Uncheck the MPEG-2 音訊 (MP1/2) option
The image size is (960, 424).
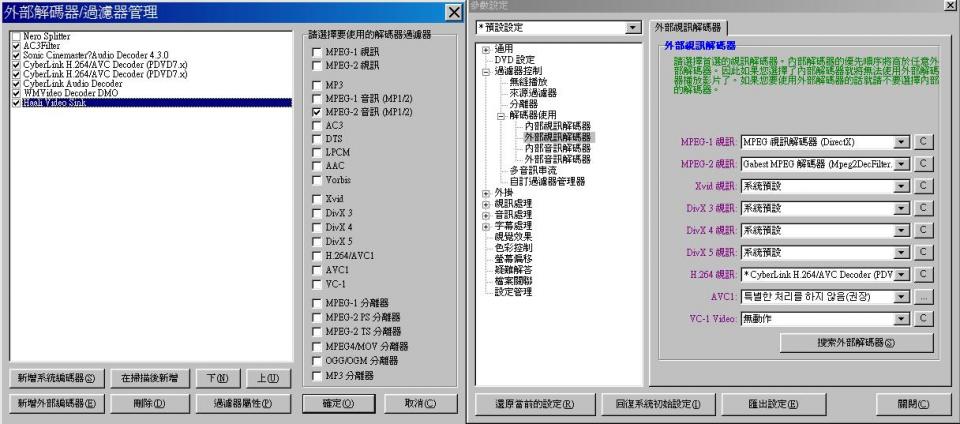pyautogui.click(x=316, y=113)
